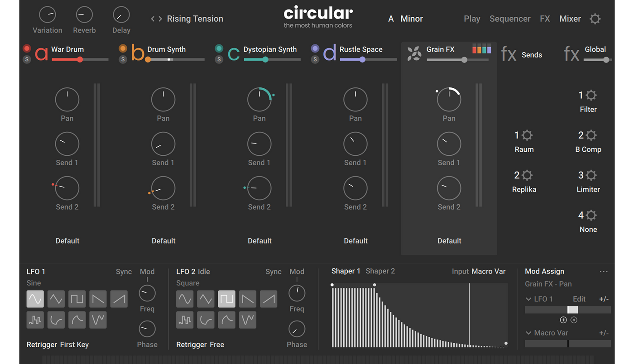Solo the Rustle Space track

click(315, 59)
